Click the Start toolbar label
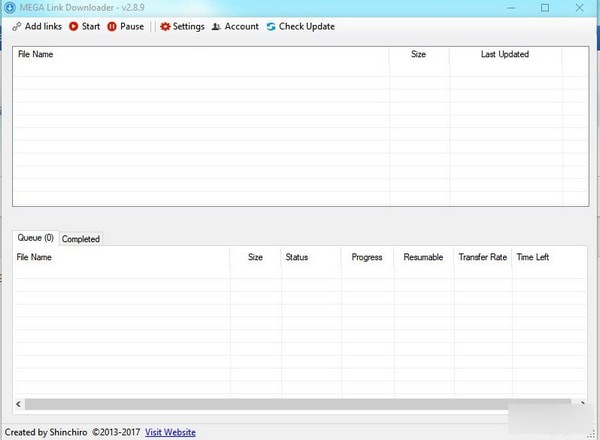The width and height of the screenshot is (600, 440). (x=91, y=26)
